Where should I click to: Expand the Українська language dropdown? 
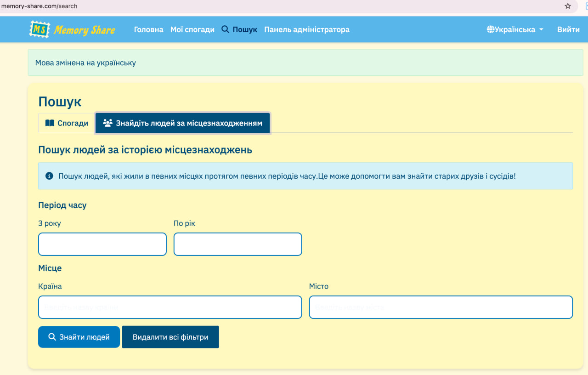[x=515, y=29]
